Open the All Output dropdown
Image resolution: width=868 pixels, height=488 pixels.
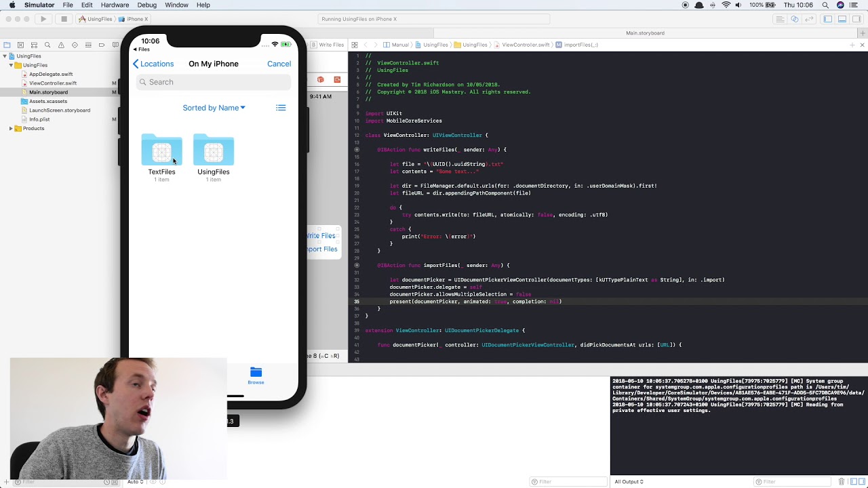[629, 482]
